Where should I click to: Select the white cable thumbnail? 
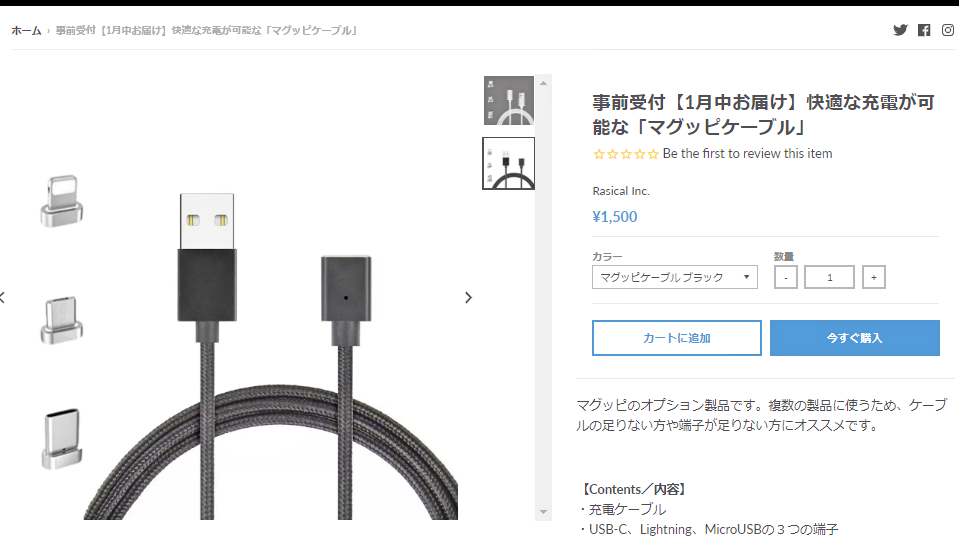click(509, 100)
